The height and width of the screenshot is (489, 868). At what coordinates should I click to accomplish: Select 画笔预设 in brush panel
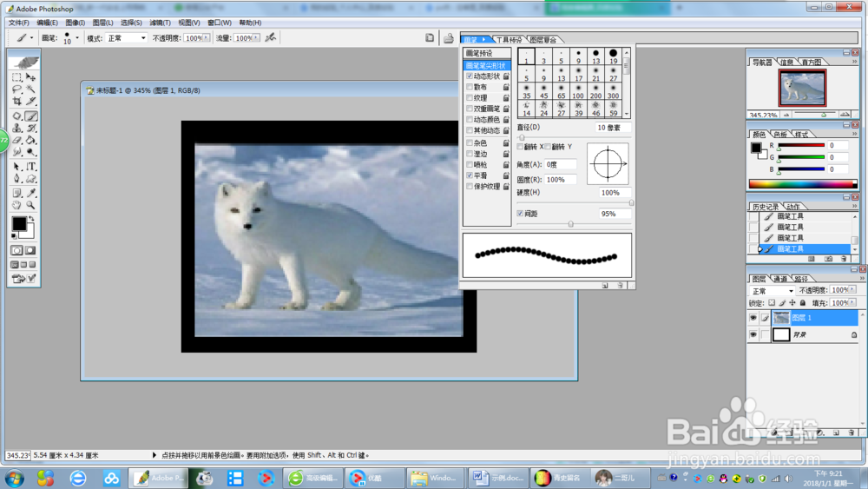tap(487, 53)
